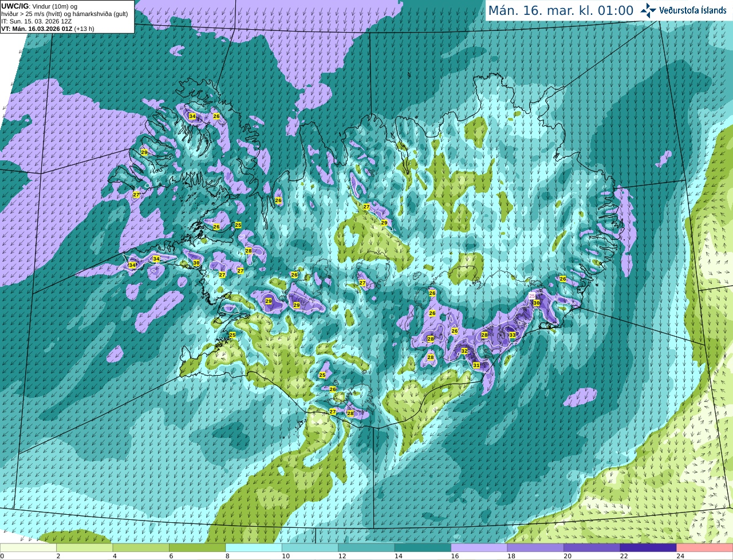The width and height of the screenshot is (733, 560).
Task: Pick the 14–16 m/s dark teal swatch
Action: [x=423, y=547]
